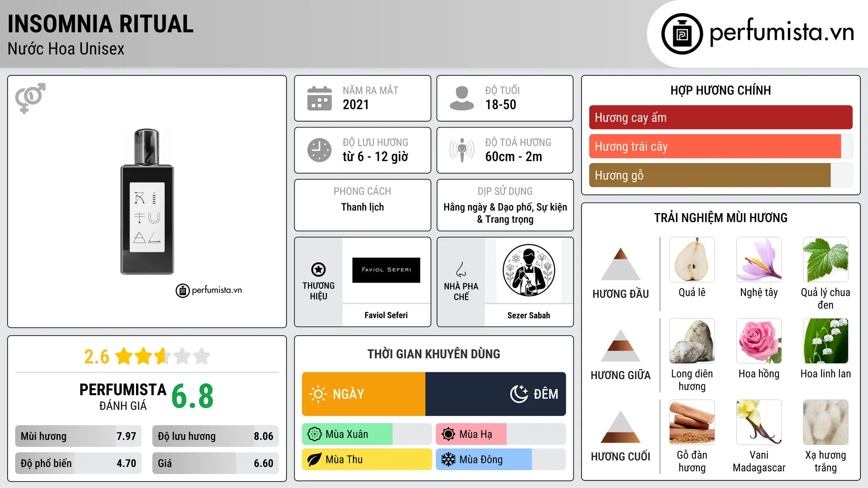Click the green 6.8 Perfumista score
Image resolution: width=868 pixels, height=488 pixels.
click(x=192, y=396)
